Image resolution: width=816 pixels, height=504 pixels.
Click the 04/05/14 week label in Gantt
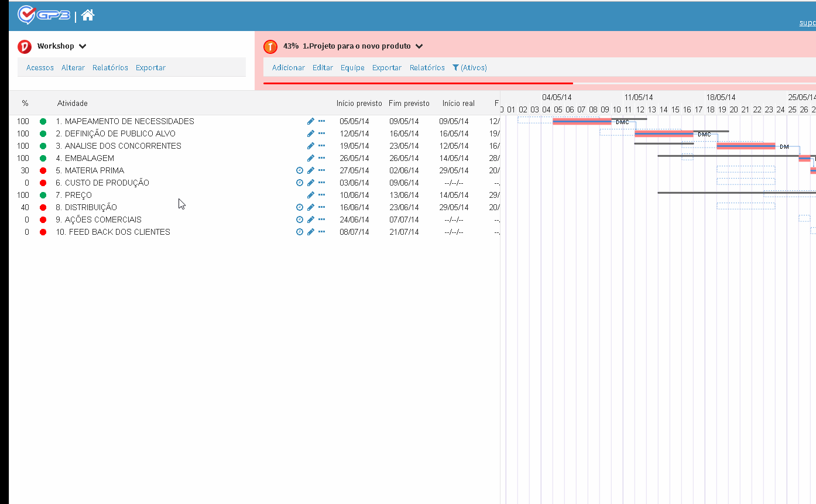557,97
